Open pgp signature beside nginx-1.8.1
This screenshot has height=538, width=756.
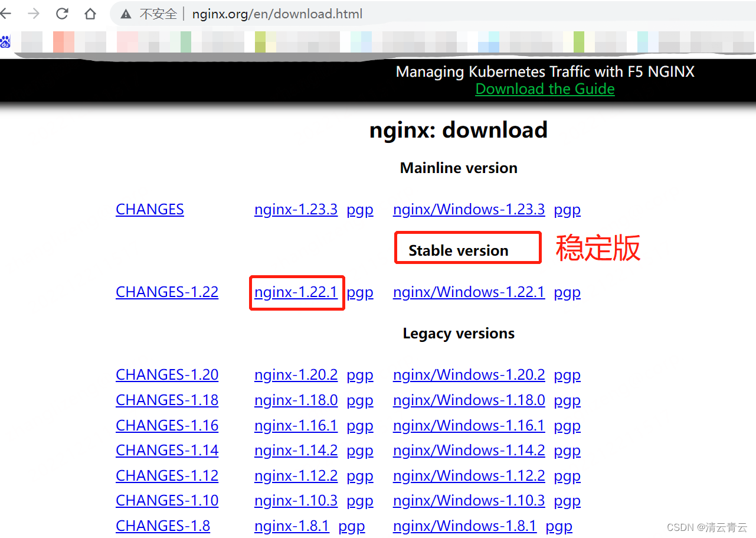coord(352,527)
